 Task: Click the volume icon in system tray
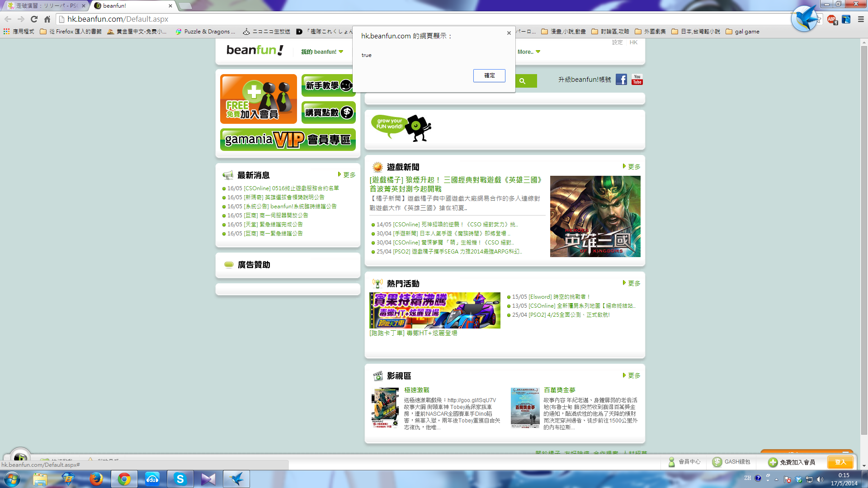tap(820, 479)
